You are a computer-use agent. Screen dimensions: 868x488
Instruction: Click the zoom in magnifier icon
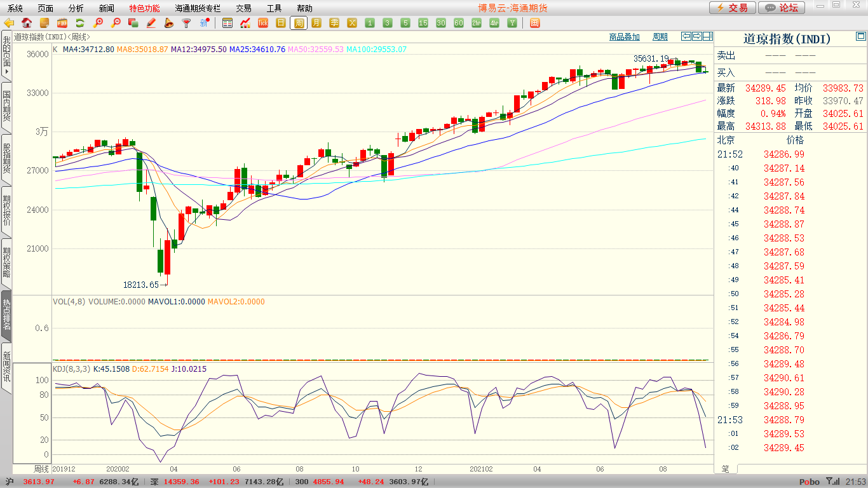tap(98, 23)
